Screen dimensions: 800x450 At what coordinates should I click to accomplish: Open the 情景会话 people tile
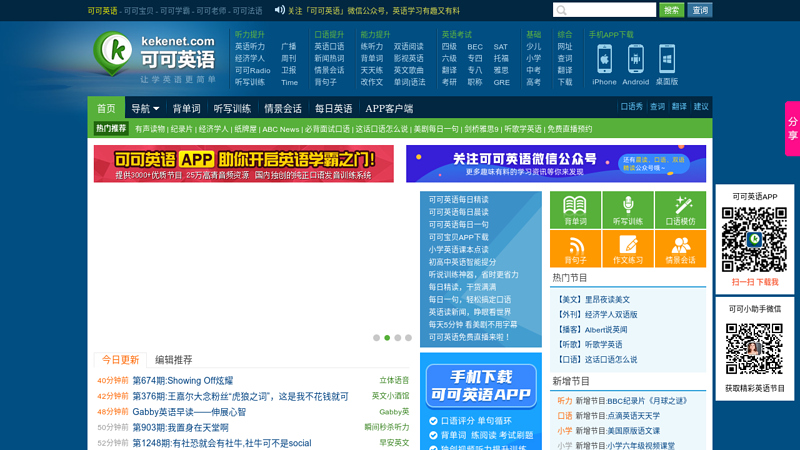click(x=681, y=249)
